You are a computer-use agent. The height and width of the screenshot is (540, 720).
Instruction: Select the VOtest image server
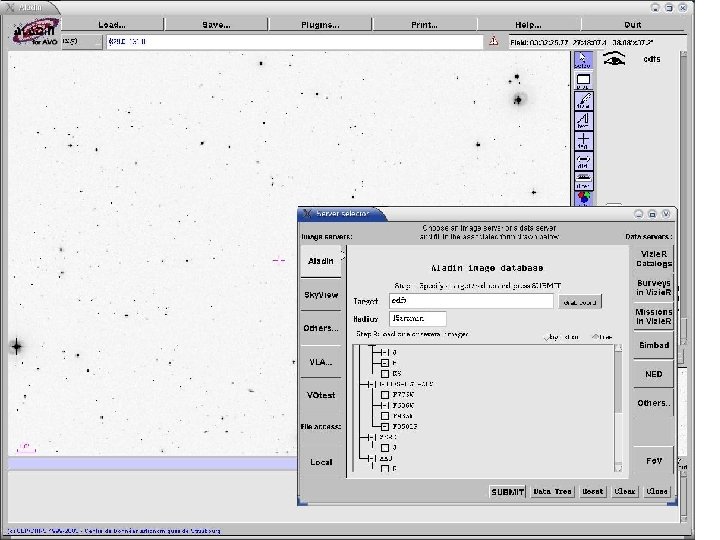pyautogui.click(x=321, y=395)
